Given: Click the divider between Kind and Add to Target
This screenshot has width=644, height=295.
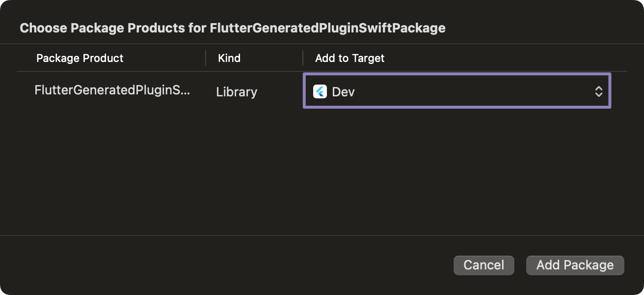Looking at the screenshot, I should point(303,58).
